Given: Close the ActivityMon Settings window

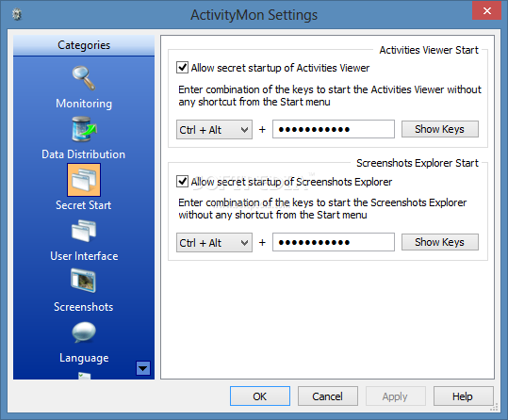Looking at the screenshot, I should tap(486, 10).
